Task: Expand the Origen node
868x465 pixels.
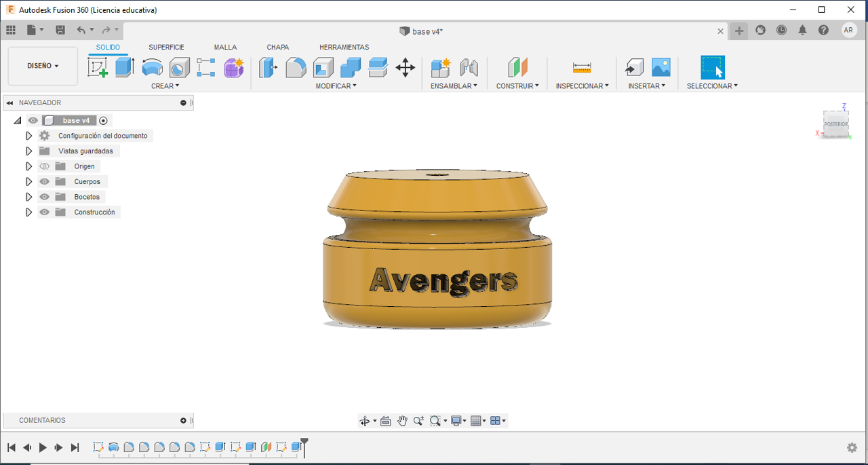Action: point(28,166)
